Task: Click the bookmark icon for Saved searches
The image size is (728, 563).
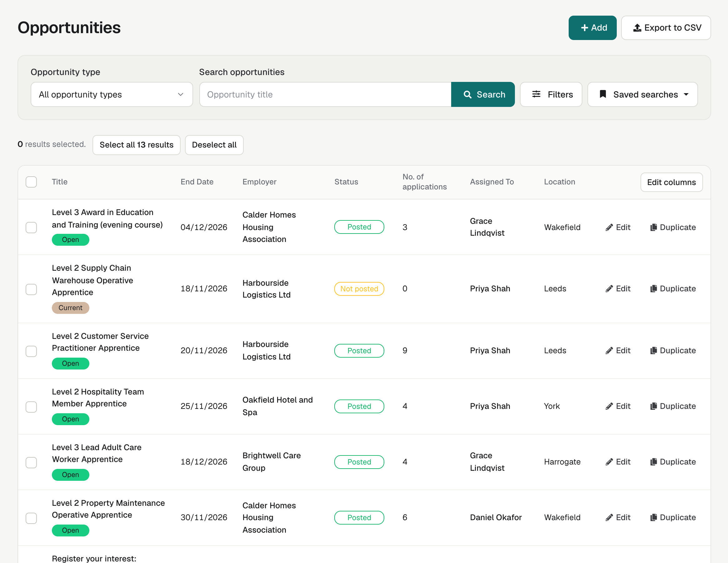Action: (603, 94)
